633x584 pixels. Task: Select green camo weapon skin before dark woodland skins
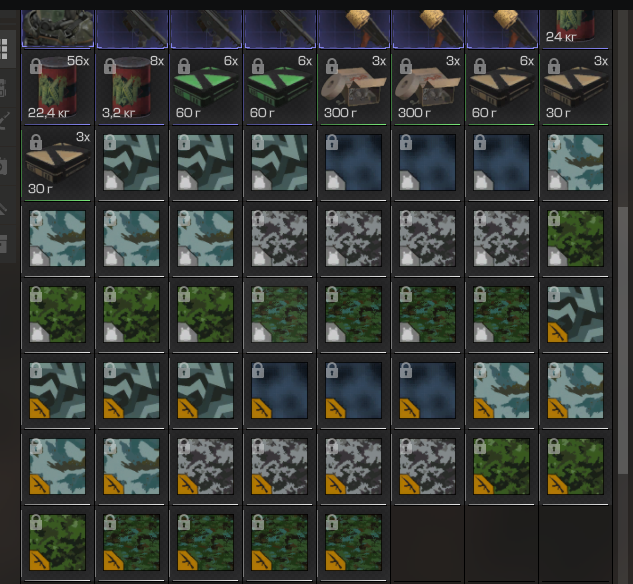point(57,542)
